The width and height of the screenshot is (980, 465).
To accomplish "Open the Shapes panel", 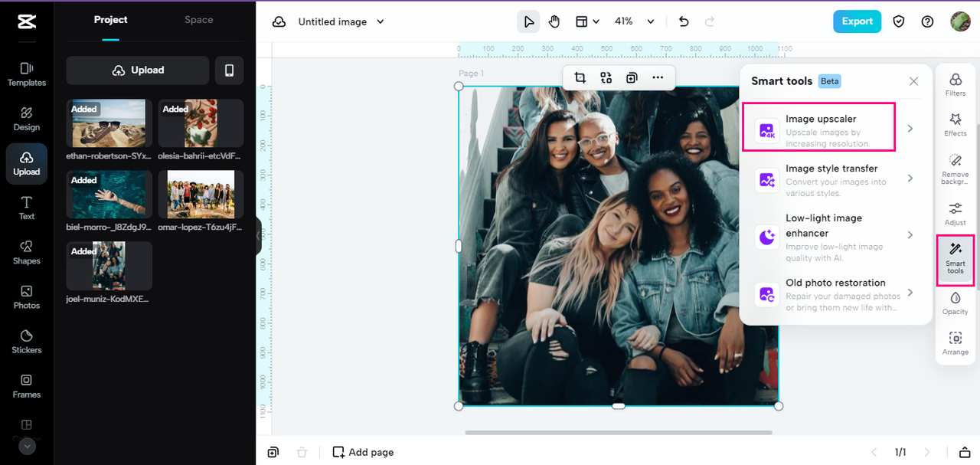I will point(27,252).
